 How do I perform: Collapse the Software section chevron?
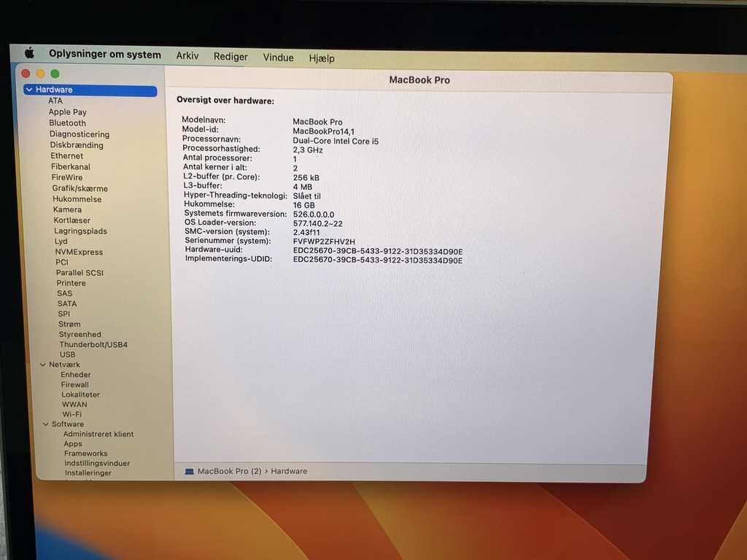pos(45,424)
